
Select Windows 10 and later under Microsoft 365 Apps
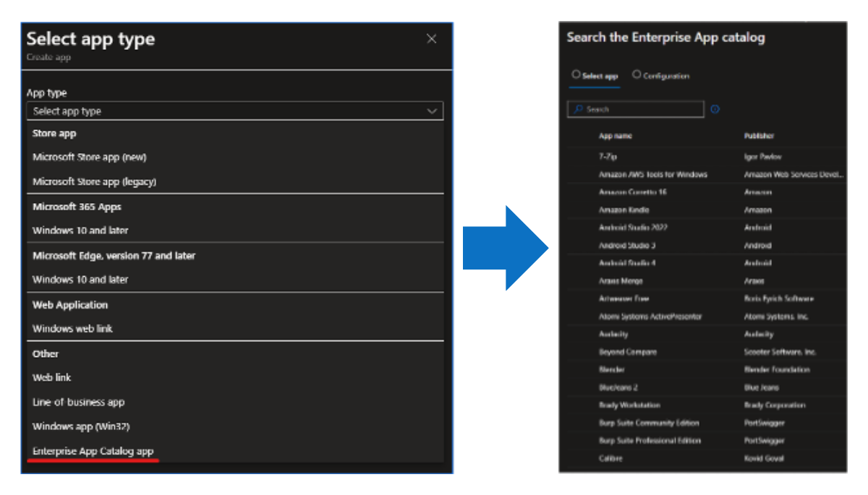tap(80, 231)
